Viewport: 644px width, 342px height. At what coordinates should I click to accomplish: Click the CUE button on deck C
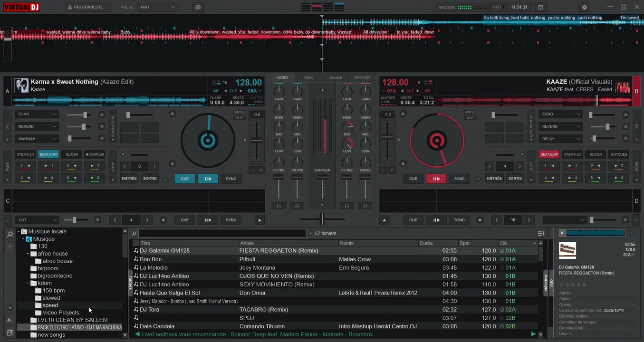[x=184, y=220]
